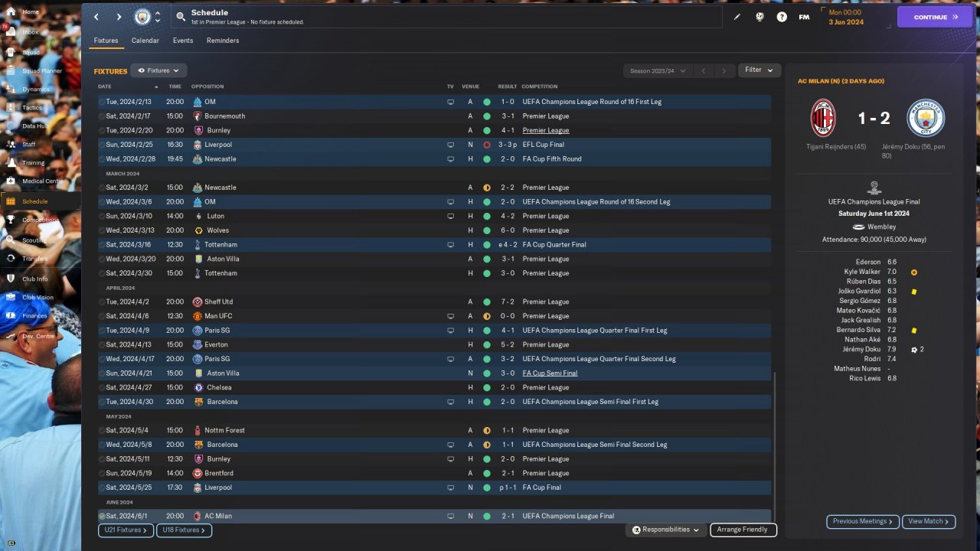Go to the next season with the right arrow

724,70
